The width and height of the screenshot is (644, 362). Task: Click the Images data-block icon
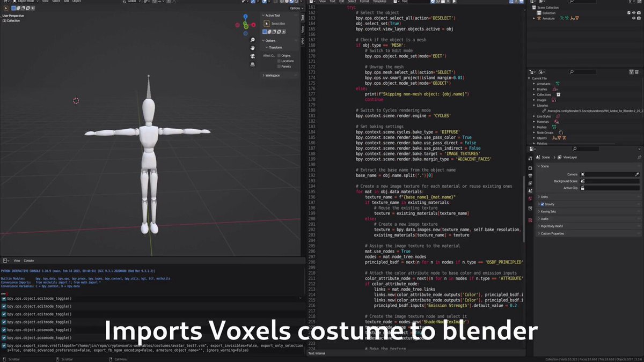[553, 100]
